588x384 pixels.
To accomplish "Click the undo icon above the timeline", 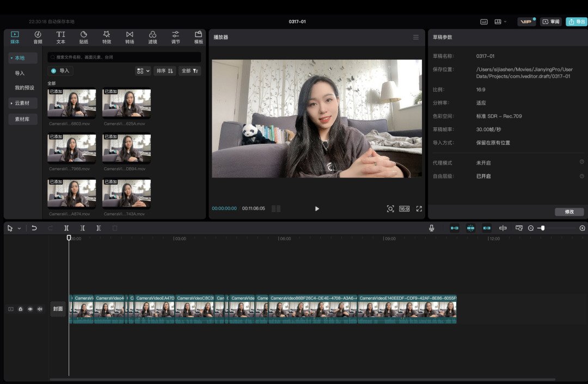I will pyautogui.click(x=34, y=228).
